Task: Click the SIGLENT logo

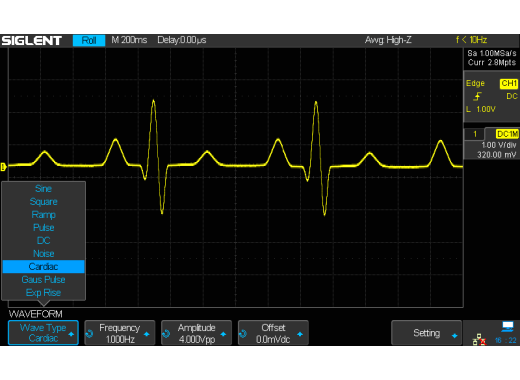Action: [32, 41]
